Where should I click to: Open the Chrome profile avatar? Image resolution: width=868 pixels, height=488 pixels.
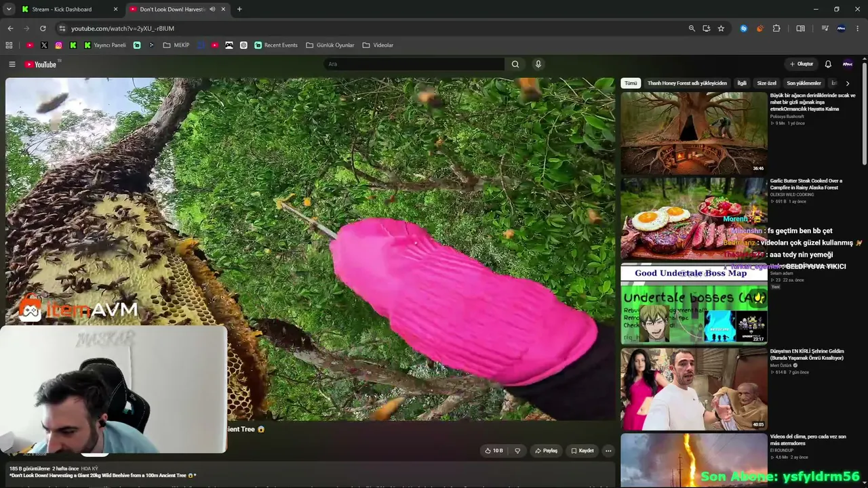pyautogui.click(x=842, y=28)
